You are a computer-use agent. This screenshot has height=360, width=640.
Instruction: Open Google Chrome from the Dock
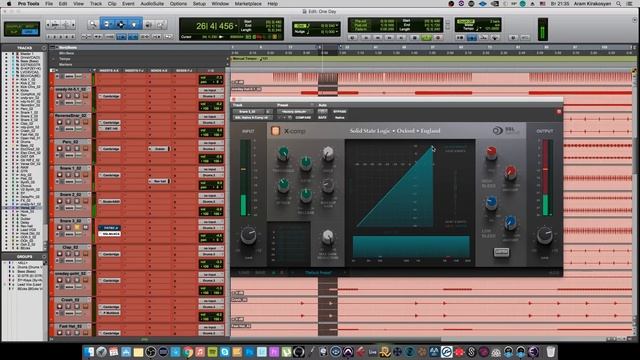(188, 351)
